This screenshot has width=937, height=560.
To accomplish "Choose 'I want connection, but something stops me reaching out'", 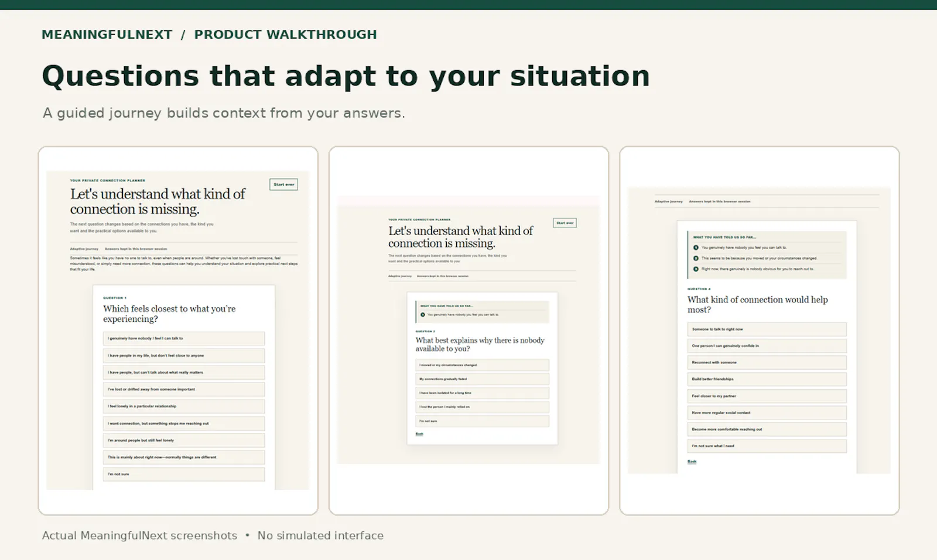I will [184, 423].
